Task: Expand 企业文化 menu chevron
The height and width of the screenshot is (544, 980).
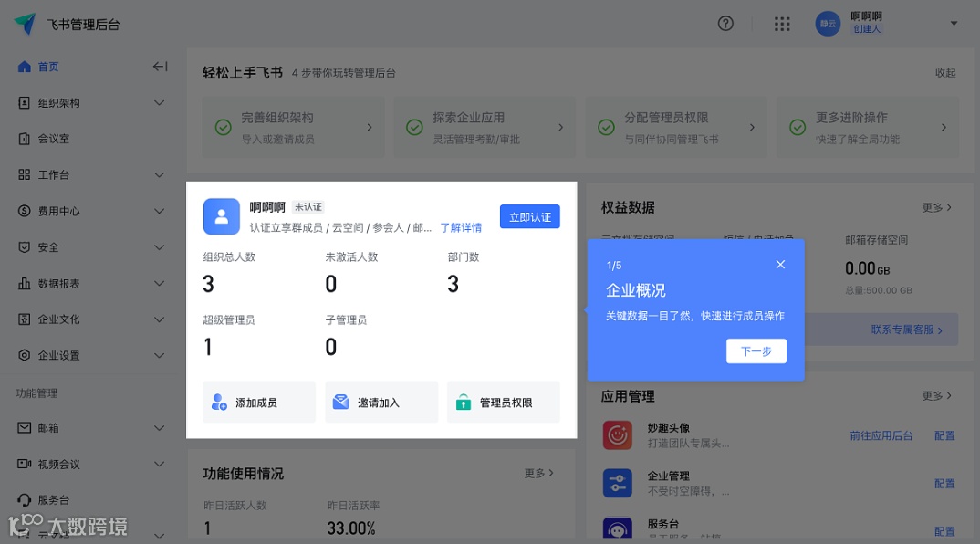Action: pos(160,319)
